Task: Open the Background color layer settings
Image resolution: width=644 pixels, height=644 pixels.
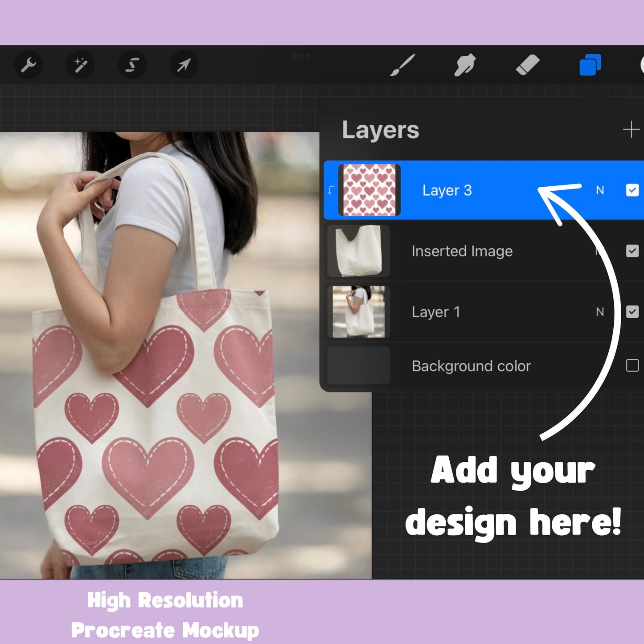Action: [x=472, y=366]
